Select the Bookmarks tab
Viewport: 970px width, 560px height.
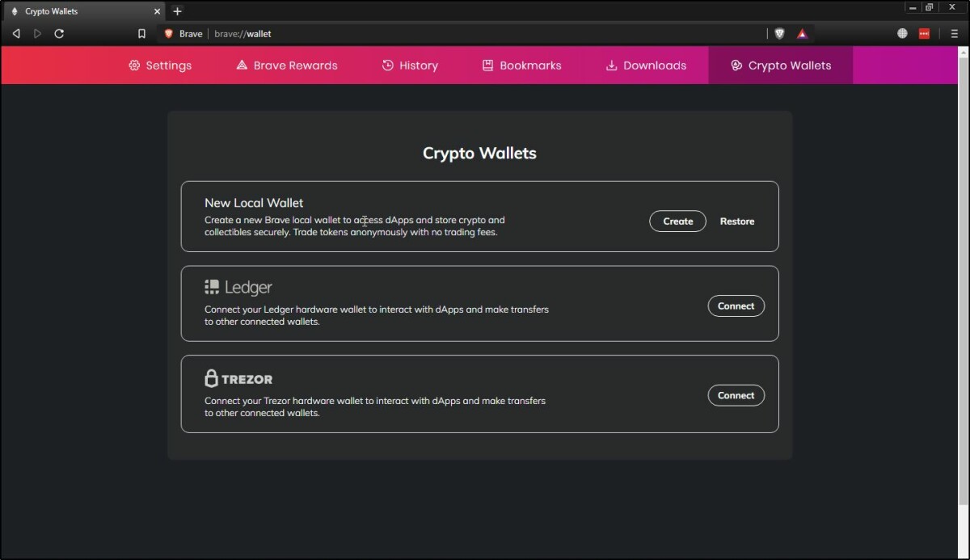pyautogui.click(x=521, y=65)
